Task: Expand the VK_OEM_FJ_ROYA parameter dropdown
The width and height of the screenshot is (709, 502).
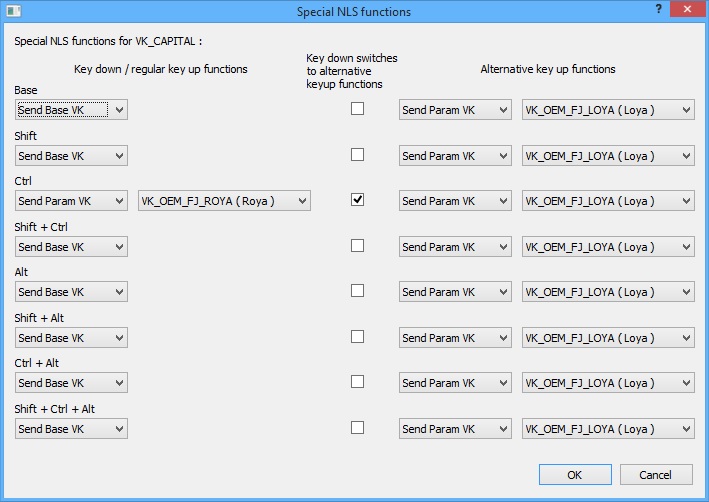Action: click(x=224, y=201)
